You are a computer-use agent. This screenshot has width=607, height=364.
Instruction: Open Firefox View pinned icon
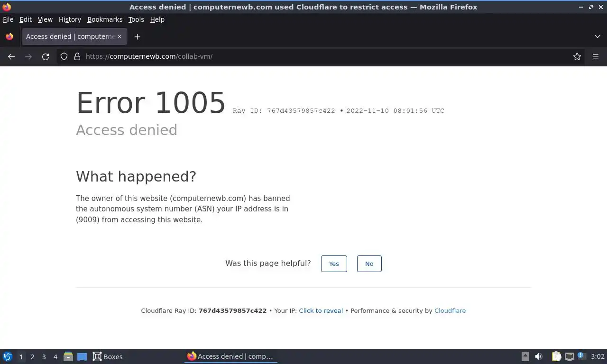coord(9,36)
